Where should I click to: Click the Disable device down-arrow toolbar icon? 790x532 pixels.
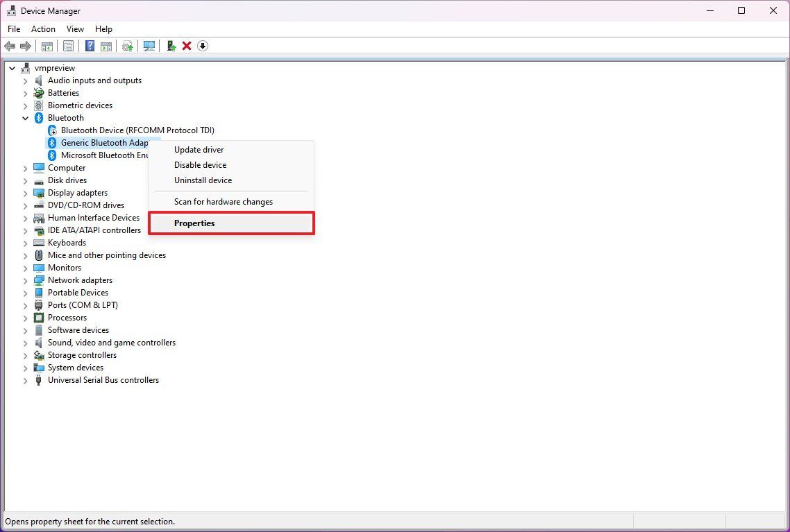pos(203,46)
